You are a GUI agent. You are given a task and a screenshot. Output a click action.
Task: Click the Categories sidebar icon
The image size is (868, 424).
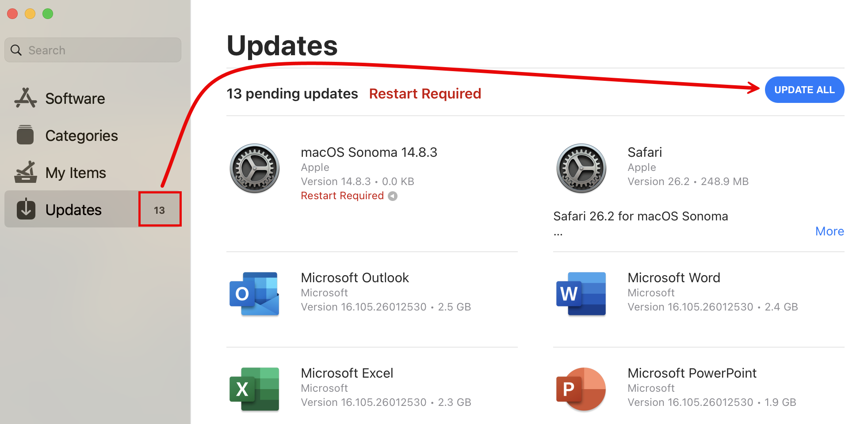(x=25, y=135)
